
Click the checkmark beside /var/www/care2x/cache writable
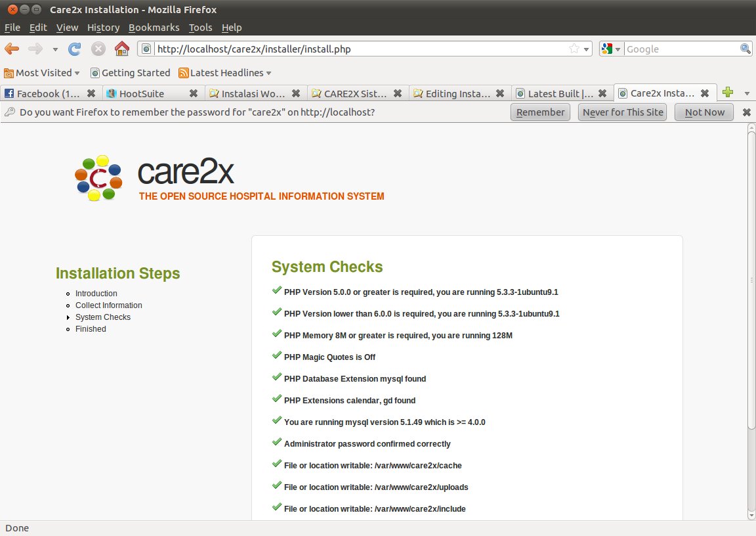coord(277,464)
